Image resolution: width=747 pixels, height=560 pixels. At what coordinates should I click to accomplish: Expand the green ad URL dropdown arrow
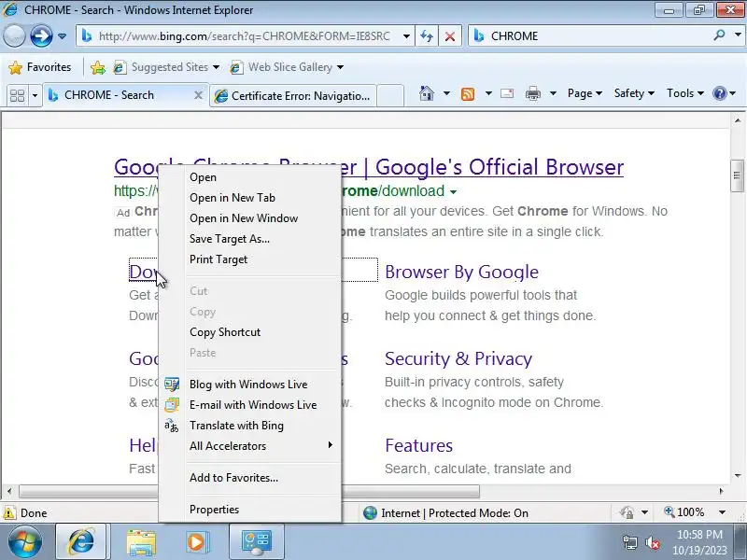click(454, 192)
